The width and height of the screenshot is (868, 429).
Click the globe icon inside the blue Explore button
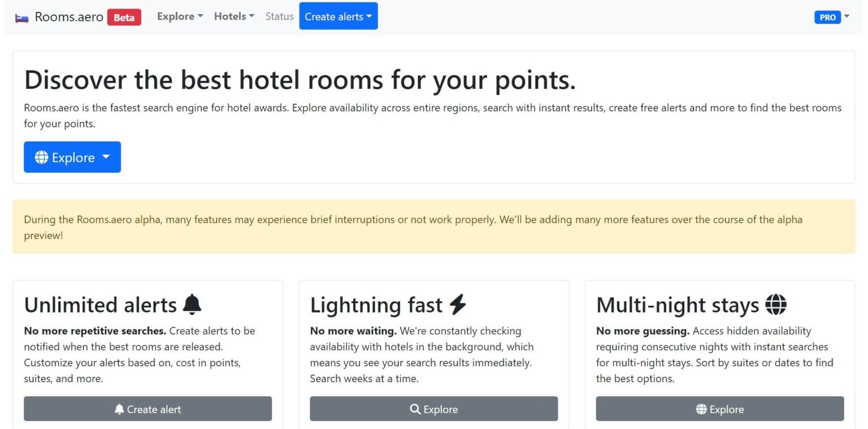(x=41, y=157)
